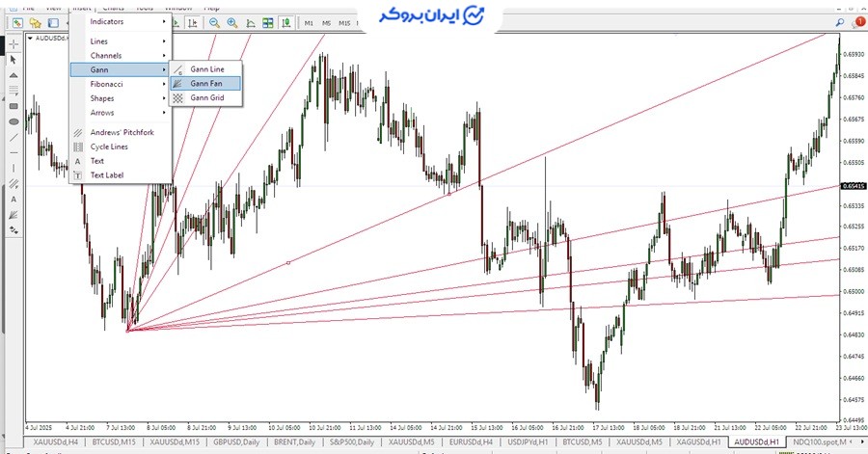Switch timeframe to M1
This screenshot has height=454, width=868.
[309, 23]
